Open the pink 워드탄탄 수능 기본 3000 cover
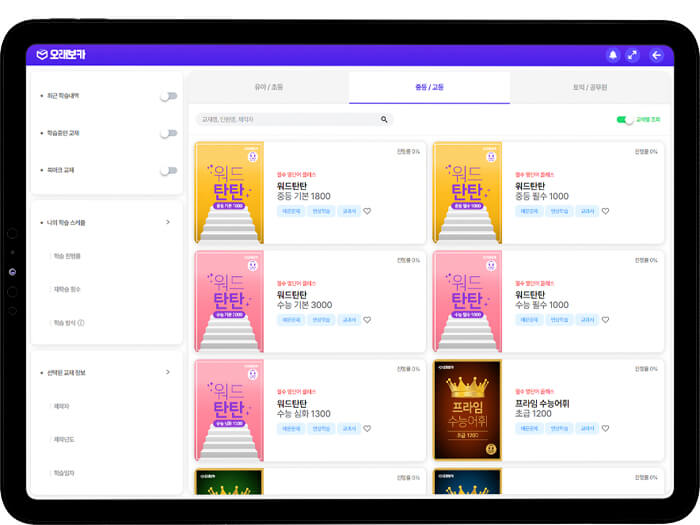This screenshot has height=525, width=700. click(229, 301)
